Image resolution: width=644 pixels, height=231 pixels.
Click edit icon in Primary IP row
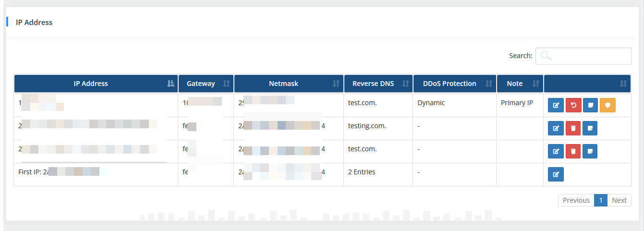click(x=556, y=105)
